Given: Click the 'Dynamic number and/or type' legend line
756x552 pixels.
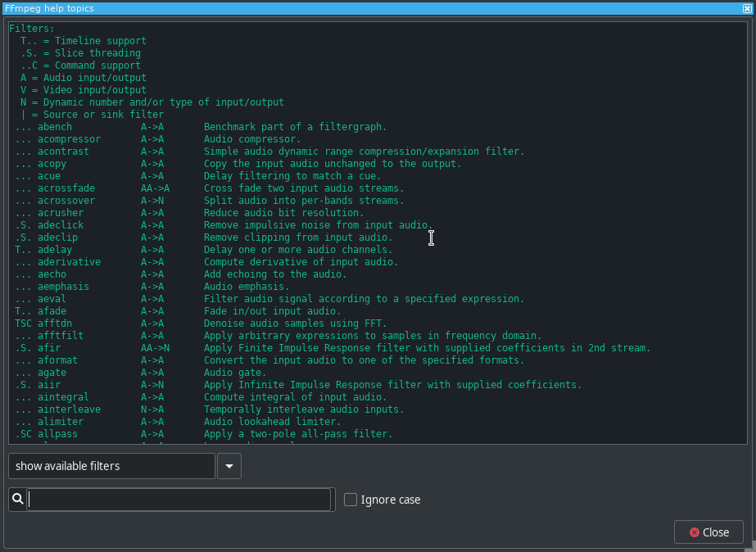Looking at the screenshot, I should point(152,102).
